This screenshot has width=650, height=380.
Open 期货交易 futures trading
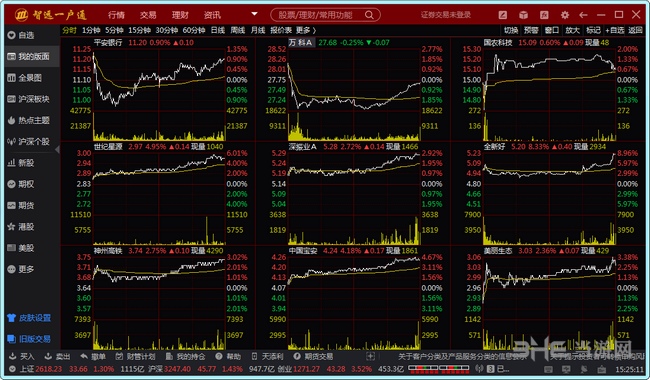[x=313, y=356]
